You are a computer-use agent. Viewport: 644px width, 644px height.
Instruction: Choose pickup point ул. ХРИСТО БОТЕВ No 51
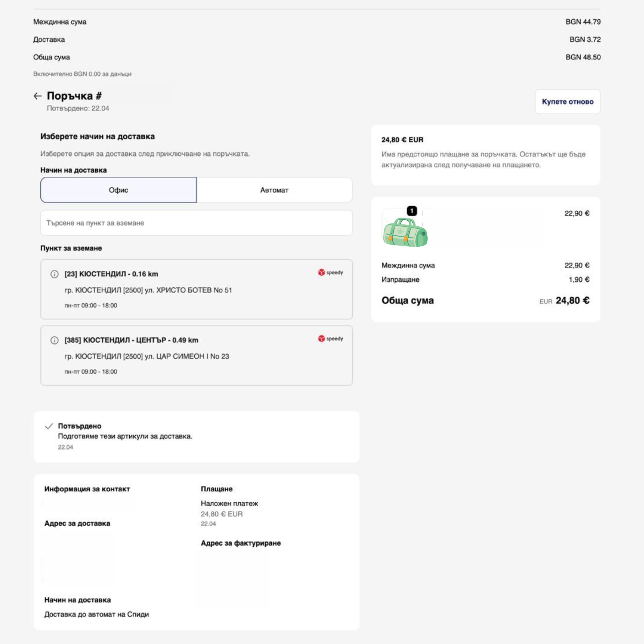[x=196, y=289]
